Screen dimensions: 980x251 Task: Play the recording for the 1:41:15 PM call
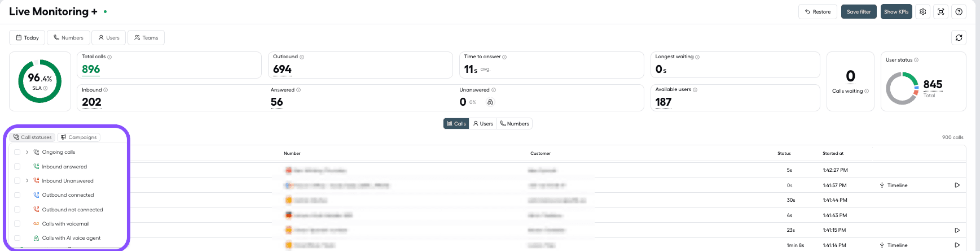pyautogui.click(x=957, y=231)
